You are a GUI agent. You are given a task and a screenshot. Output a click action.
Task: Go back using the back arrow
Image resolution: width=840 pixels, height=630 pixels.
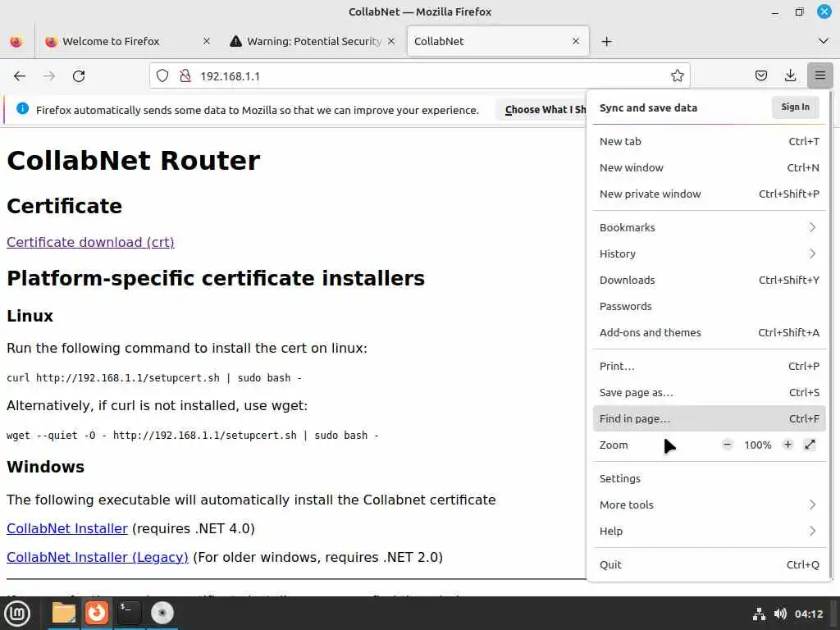pyautogui.click(x=20, y=76)
